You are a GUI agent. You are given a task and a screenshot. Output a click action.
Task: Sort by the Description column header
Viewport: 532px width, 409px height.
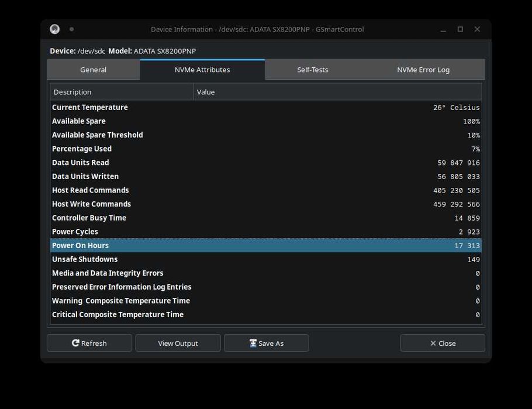pos(122,92)
